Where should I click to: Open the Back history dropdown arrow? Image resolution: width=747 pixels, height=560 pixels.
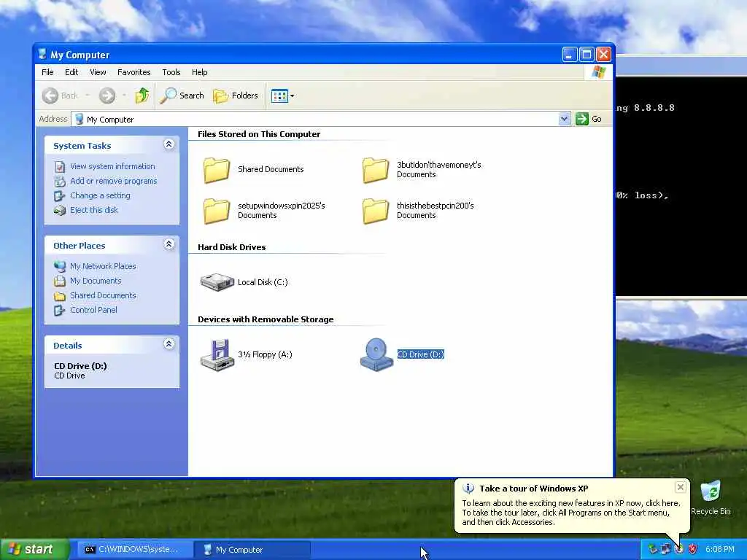pyautogui.click(x=88, y=96)
